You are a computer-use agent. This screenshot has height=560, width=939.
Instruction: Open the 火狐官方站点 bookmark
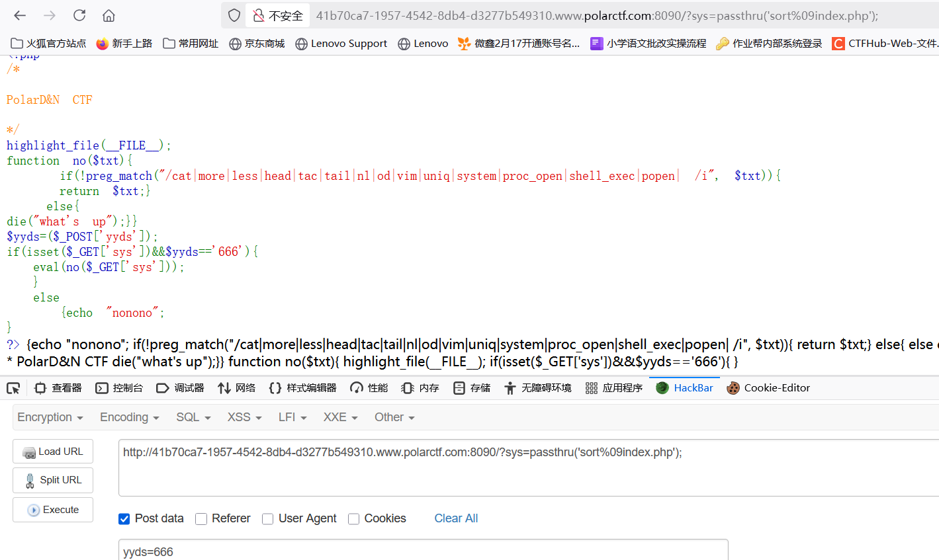click(49, 44)
